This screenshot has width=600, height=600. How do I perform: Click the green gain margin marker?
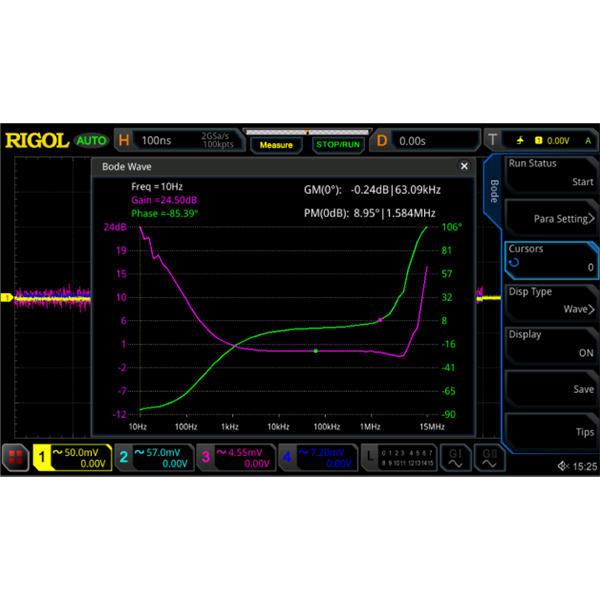[x=316, y=351]
